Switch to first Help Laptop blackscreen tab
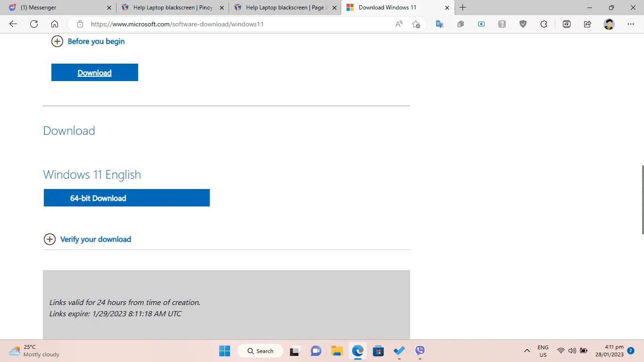The height and width of the screenshot is (362, 644). tap(173, 8)
